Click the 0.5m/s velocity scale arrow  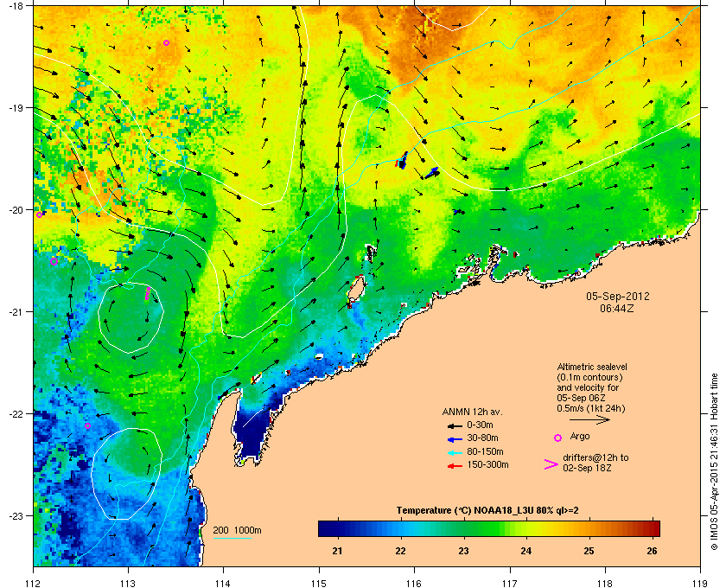click(589, 420)
